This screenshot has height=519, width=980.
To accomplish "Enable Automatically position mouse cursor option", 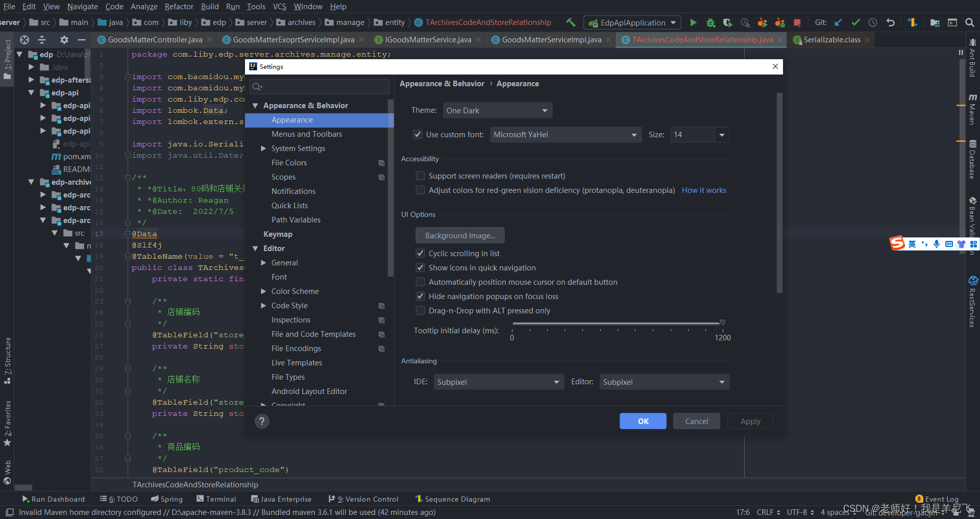I will click(420, 282).
